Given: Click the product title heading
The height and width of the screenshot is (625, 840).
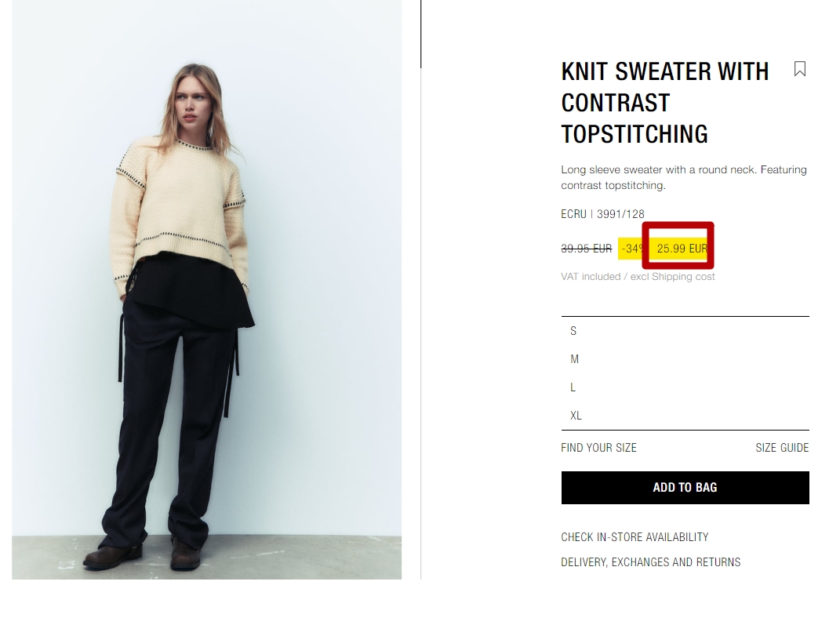Looking at the screenshot, I should [665, 103].
